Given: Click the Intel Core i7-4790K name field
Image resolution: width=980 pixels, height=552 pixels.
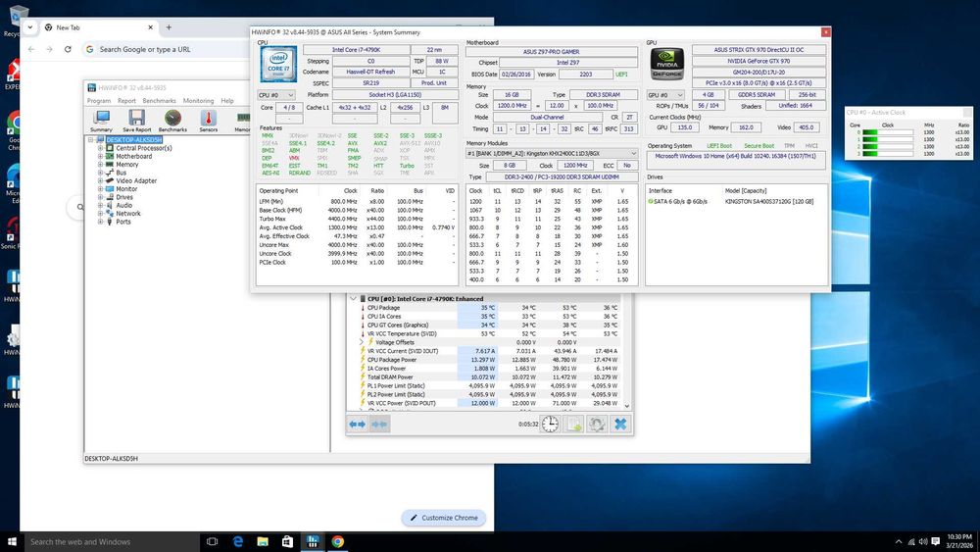Looking at the screenshot, I should click(357, 49).
